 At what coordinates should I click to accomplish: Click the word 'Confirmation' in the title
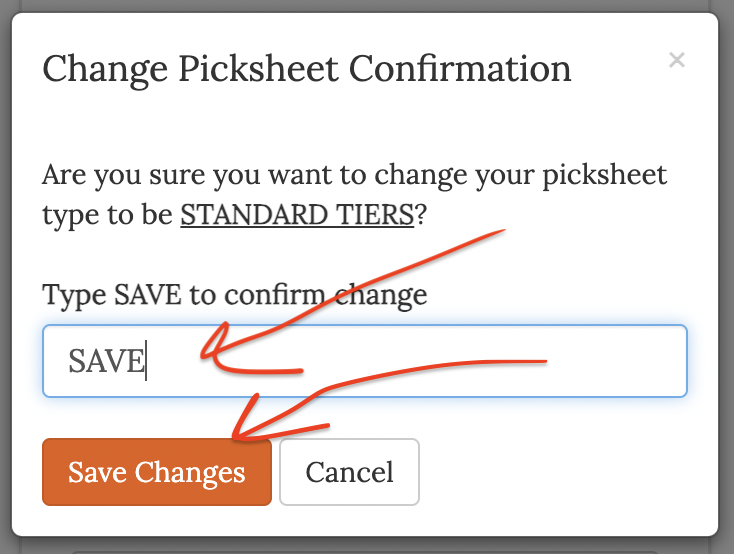pos(460,69)
